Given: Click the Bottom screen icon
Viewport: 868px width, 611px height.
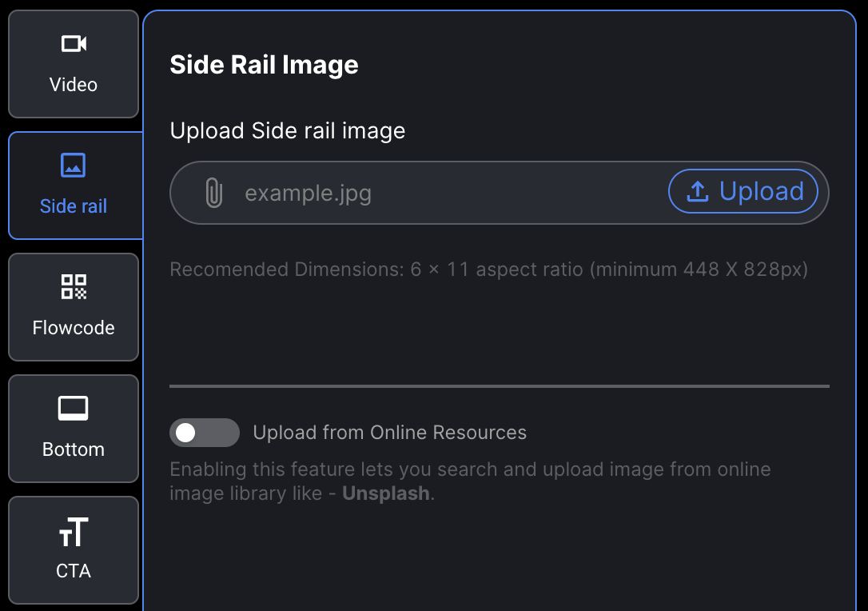Looking at the screenshot, I should (x=73, y=408).
